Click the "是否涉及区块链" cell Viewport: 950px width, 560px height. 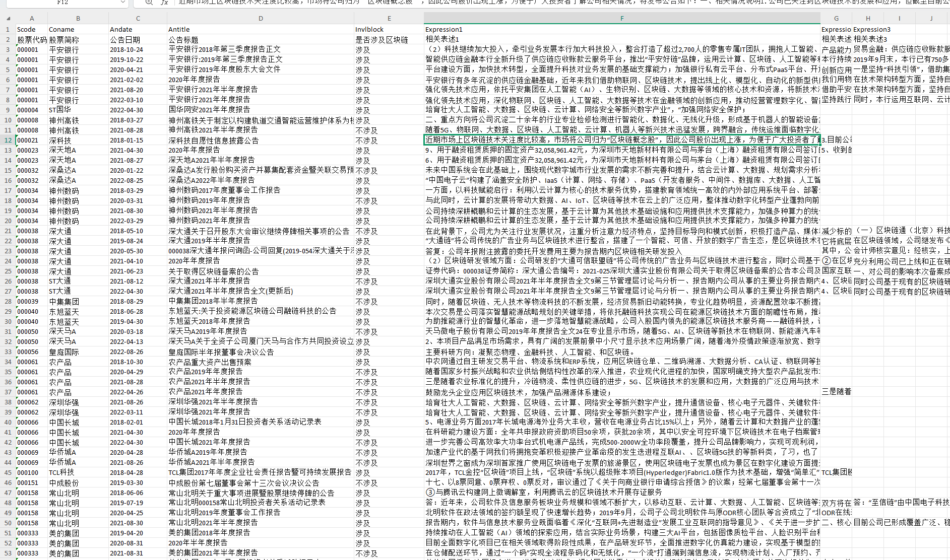pos(389,39)
